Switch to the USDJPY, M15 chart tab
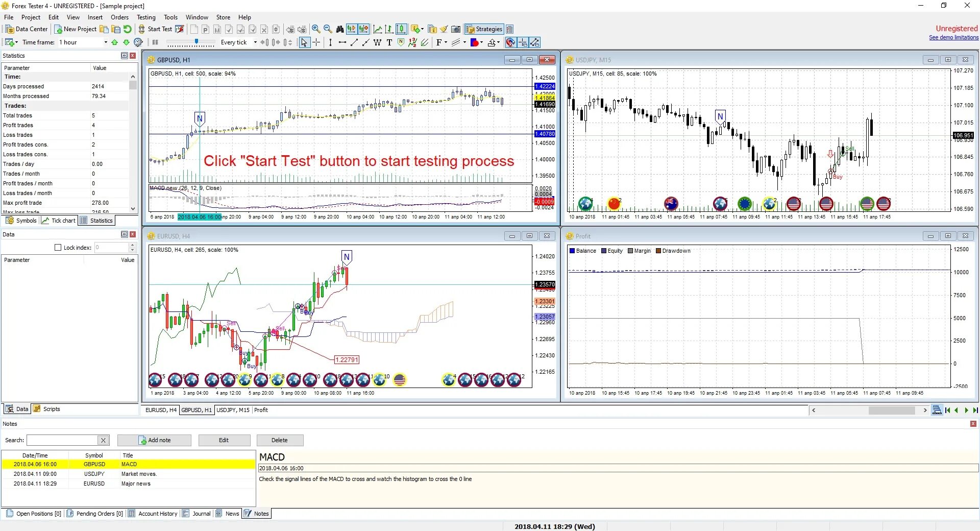The width and height of the screenshot is (980, 531). click(x=233, y=410)
